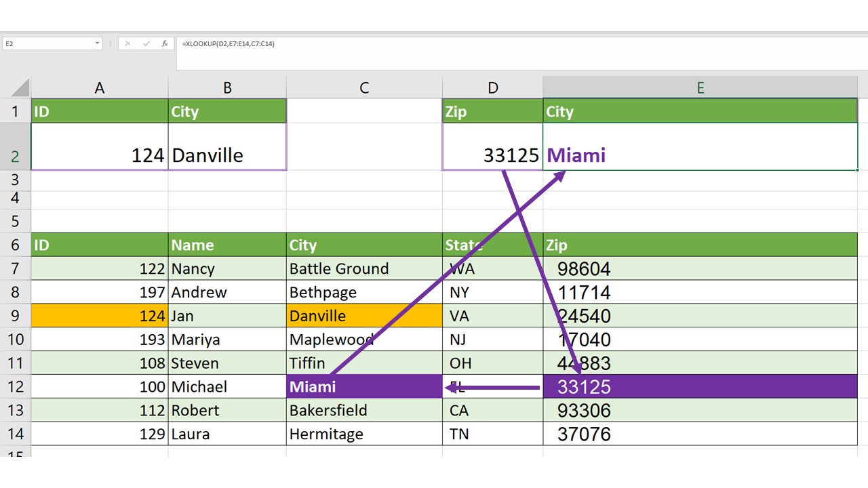The width and height of the screenshot is (868, 488).
Task: Select column D header
Action: [493, 87]
